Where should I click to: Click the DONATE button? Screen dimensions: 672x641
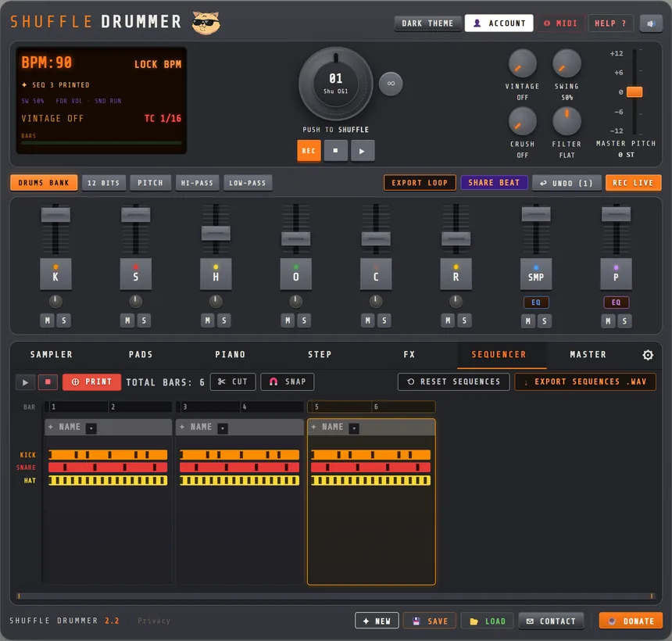pyautogui.click(x=631, y=621)
